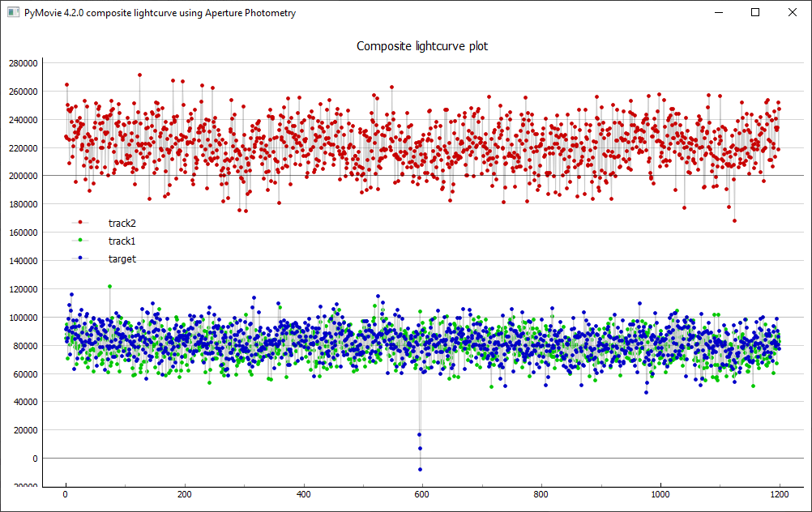Close the composite lightcurve window

click(x=793, y=12)
